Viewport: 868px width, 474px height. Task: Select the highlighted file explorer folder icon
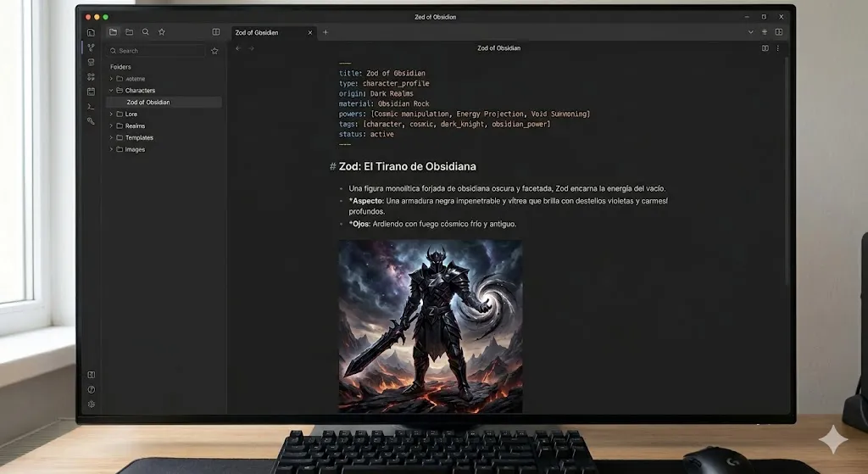tap(113, 32)
